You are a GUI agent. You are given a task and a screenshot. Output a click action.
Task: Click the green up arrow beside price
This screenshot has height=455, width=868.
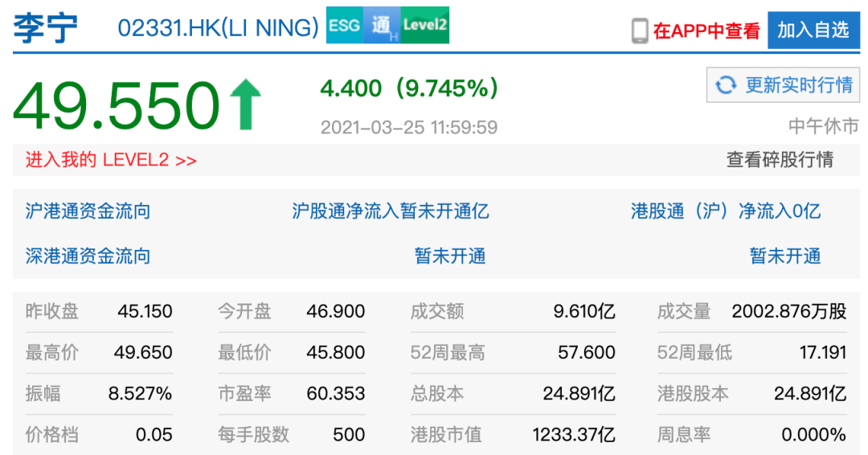click(x=246, y=105)
